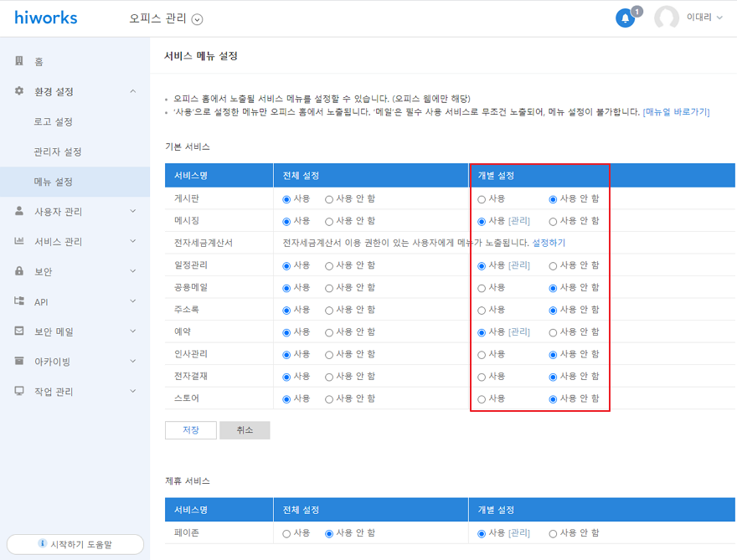737x560 pixels.
Task: Set 주소록 개별 설정 to 사용
Action: point(482,310)
